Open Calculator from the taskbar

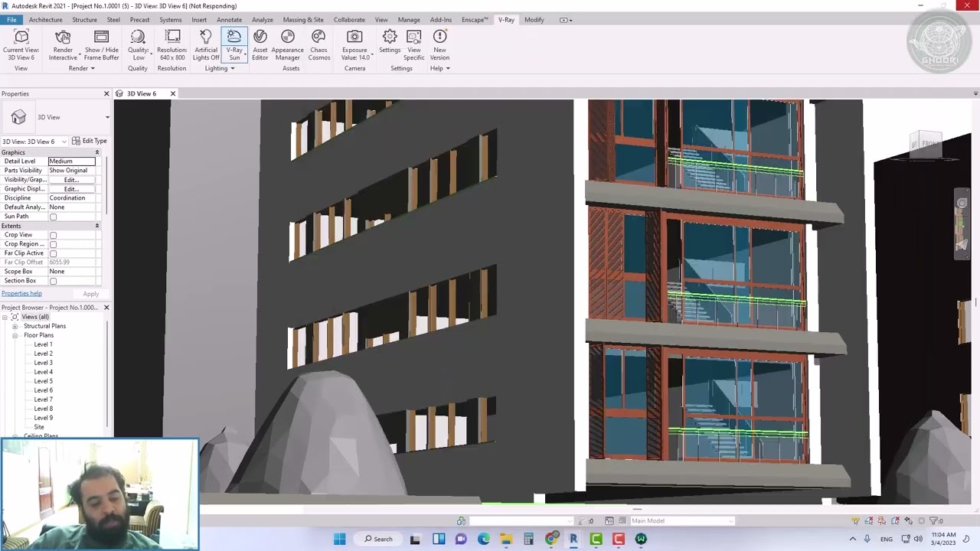[x=528, y=539]
